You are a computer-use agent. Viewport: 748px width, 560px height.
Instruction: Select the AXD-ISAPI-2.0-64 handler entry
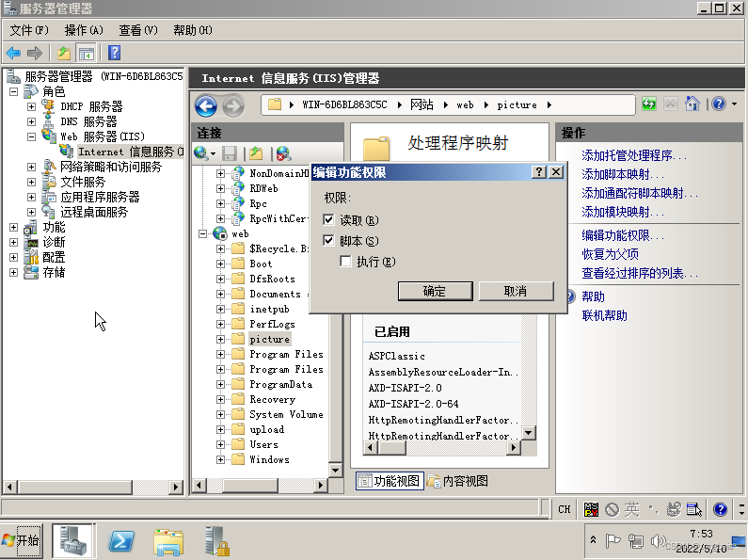coord(413,404)
